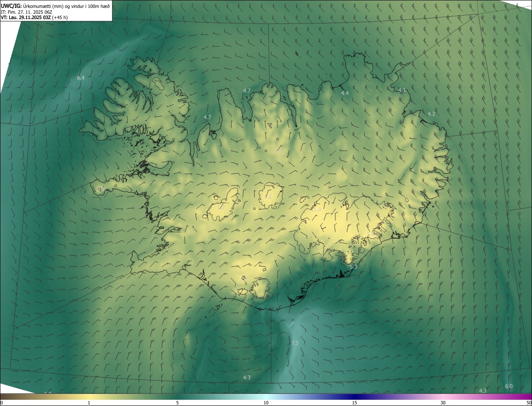Click the 6.0 value label on the map

(509, 386)
